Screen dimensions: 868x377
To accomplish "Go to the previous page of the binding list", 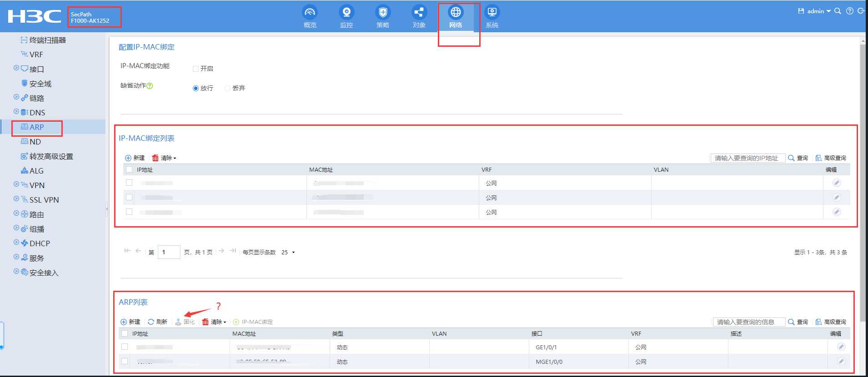I will point(138,251).
